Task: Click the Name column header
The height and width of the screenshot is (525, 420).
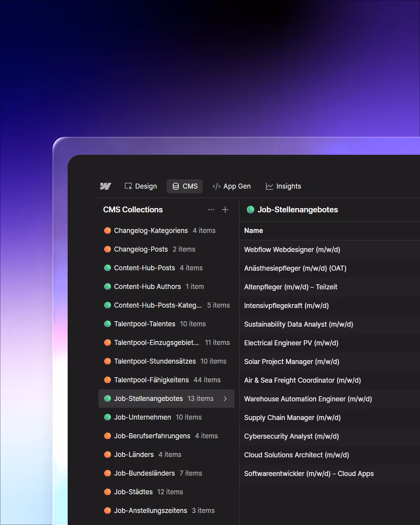Action: click(254, 231)
